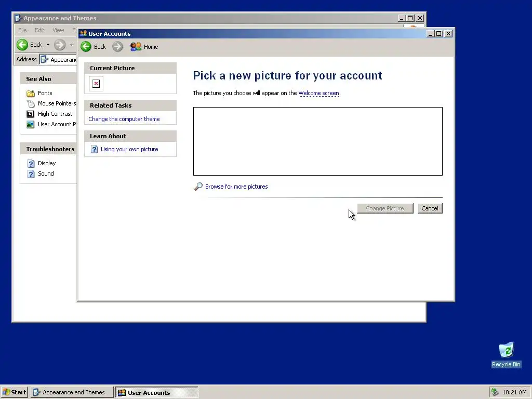Click the User Account Picture icon
The width and height of the screenshot is (532, 399).
(x=31, y=125)
